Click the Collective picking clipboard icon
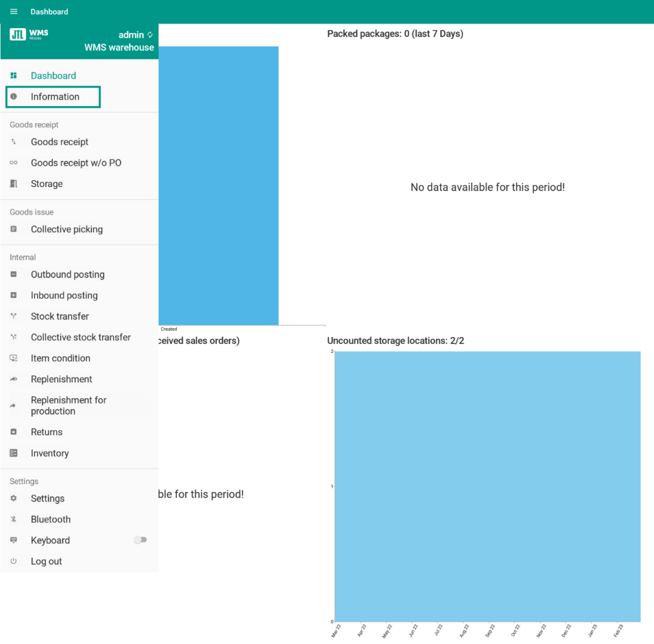Screen dimensions: 654x644 pos(13,229)
